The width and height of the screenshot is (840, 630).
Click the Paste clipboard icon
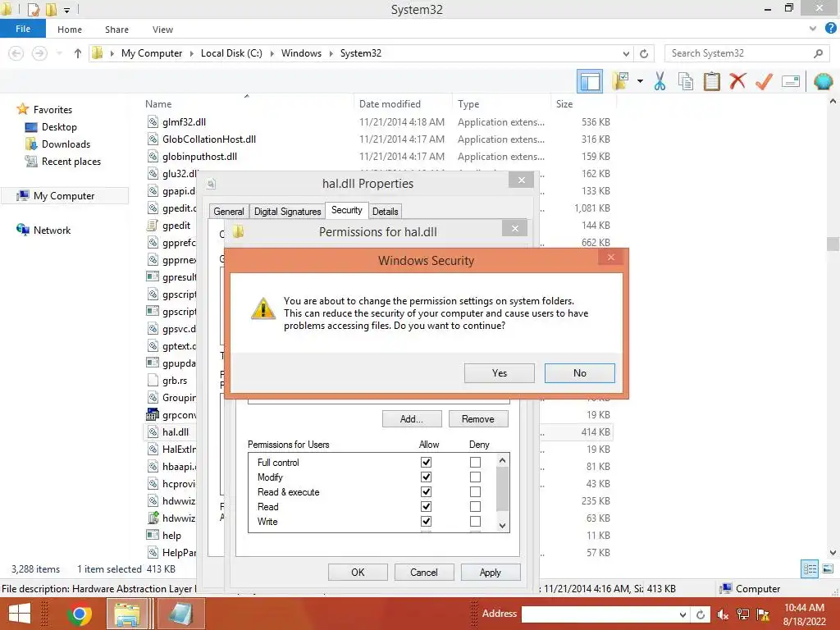point(711,81)
